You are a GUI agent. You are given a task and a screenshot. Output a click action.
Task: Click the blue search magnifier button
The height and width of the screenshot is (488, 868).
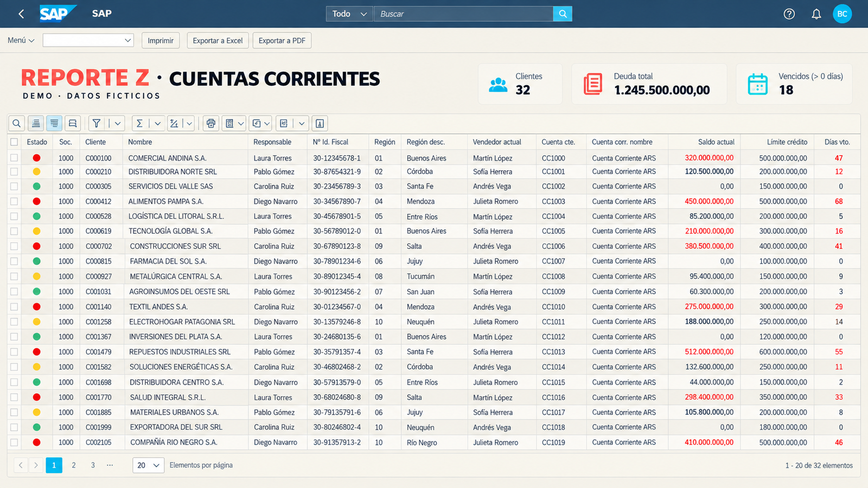click(563, 14)
